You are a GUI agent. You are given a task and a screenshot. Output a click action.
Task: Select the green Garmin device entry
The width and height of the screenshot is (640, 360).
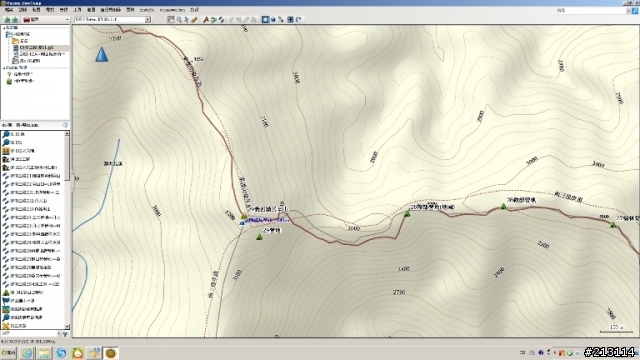click(x=20, y=81)
